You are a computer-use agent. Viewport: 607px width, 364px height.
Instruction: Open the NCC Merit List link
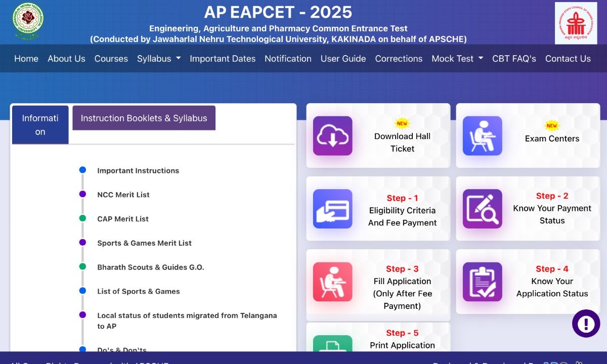123,195
